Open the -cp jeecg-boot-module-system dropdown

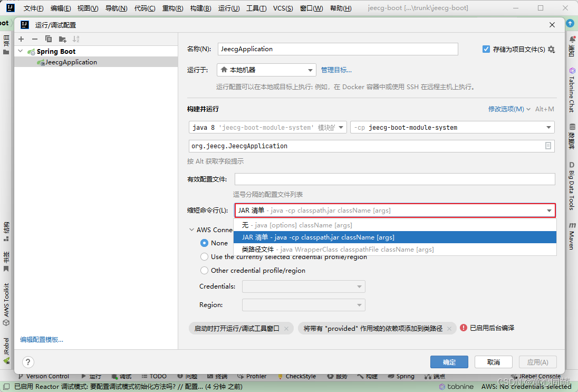pos(452,127)
